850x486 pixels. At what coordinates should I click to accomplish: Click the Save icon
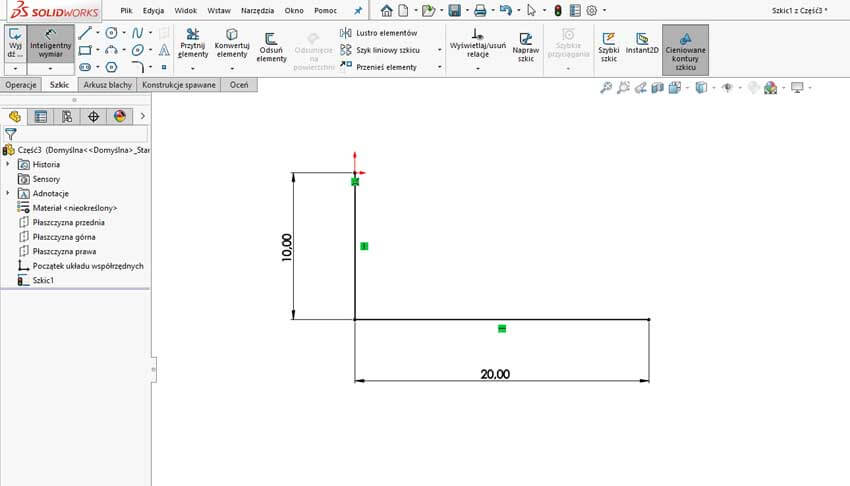454,10
